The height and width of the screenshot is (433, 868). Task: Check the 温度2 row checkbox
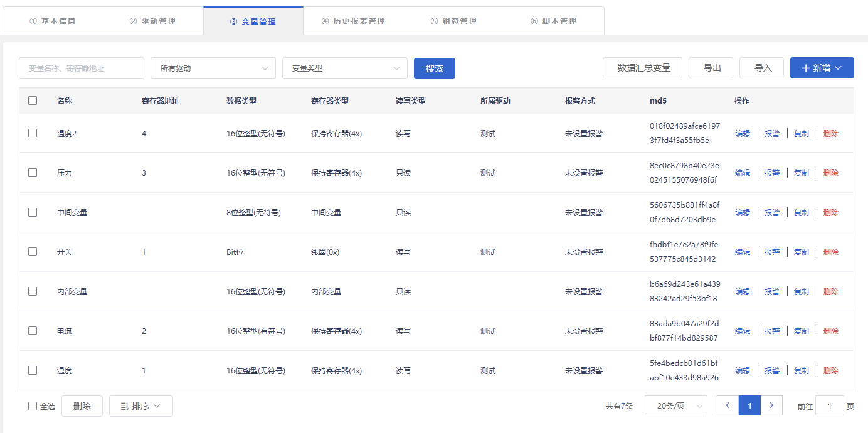(33, 133)
